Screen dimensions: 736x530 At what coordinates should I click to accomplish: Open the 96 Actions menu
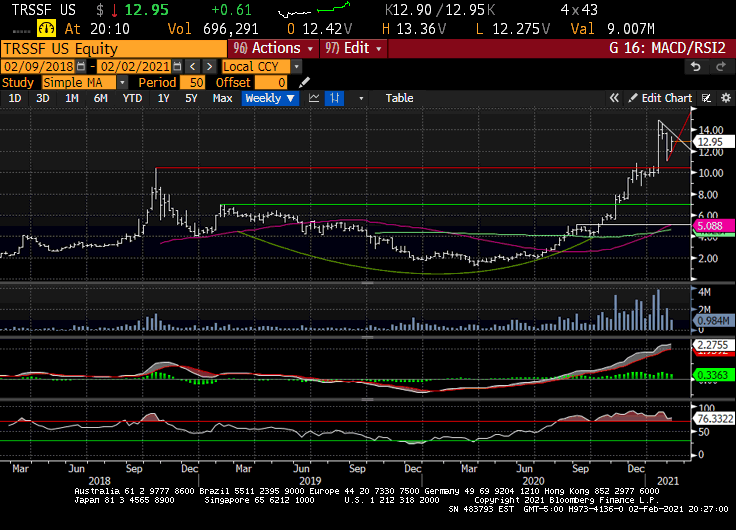coord(274,48)
